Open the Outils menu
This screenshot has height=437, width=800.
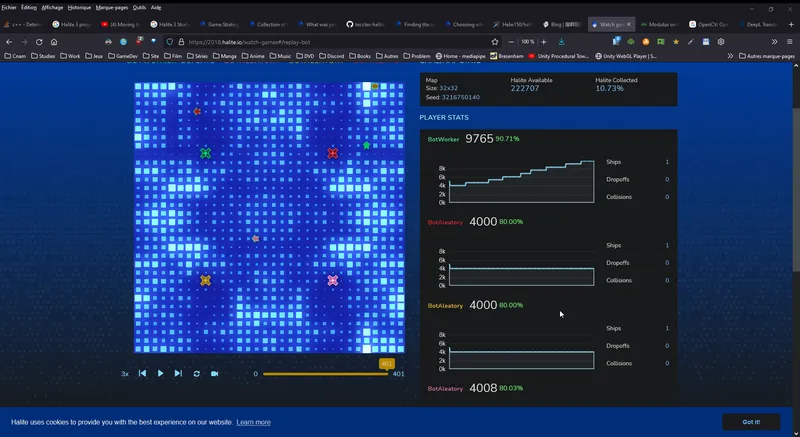coord(139,8)
